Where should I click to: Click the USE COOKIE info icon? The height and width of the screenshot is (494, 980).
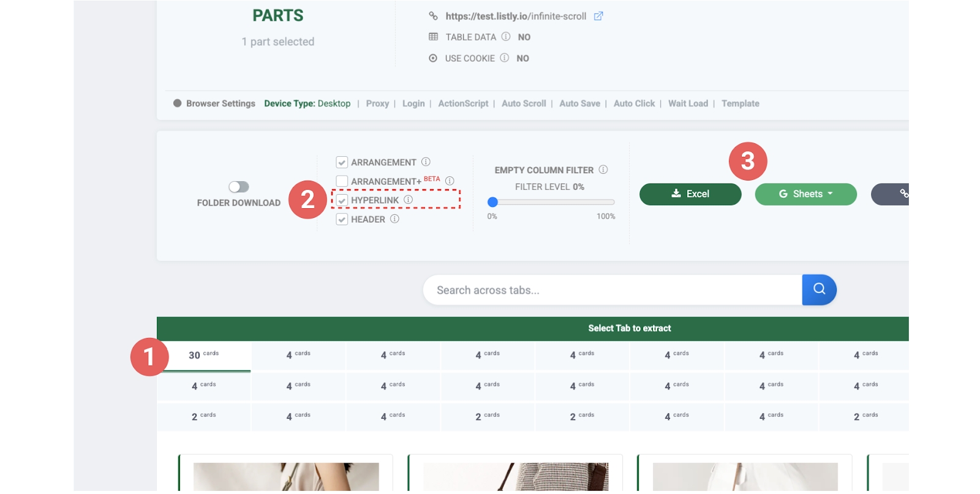click(x=504, y=58)
